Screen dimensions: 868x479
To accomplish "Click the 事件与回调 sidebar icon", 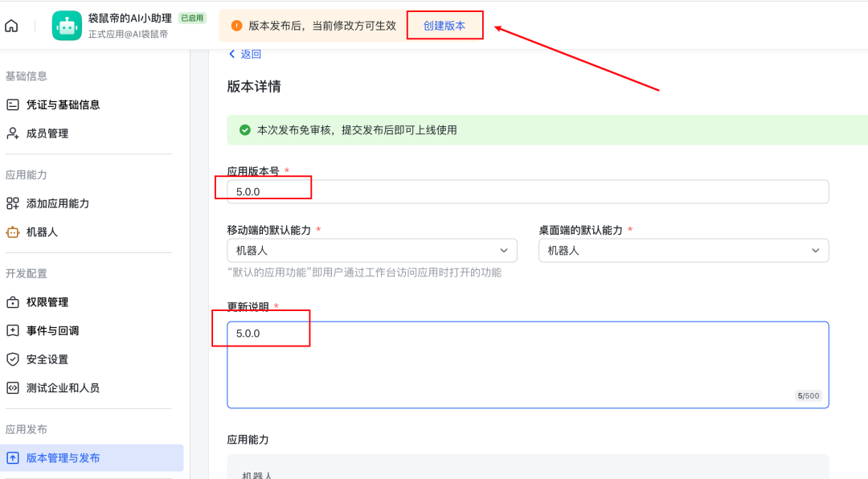I will point(11,330).
